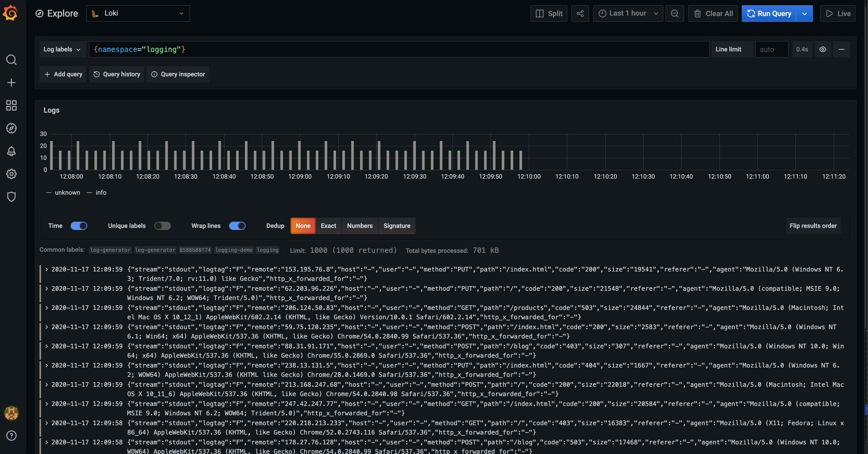Screen dimensions: 868x454
Task: Expand the first log line entry
Action: click(x=46, y=269)
